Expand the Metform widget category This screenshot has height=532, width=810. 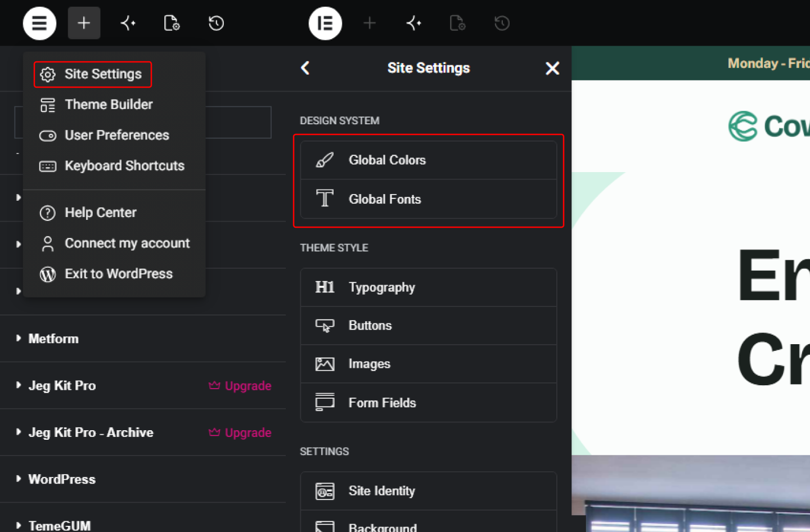click(143, 339)
